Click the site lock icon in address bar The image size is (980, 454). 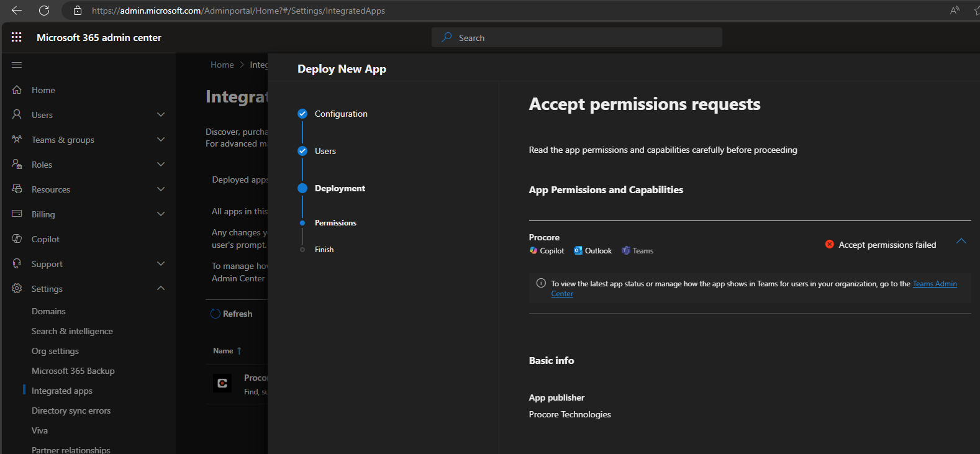78,11
